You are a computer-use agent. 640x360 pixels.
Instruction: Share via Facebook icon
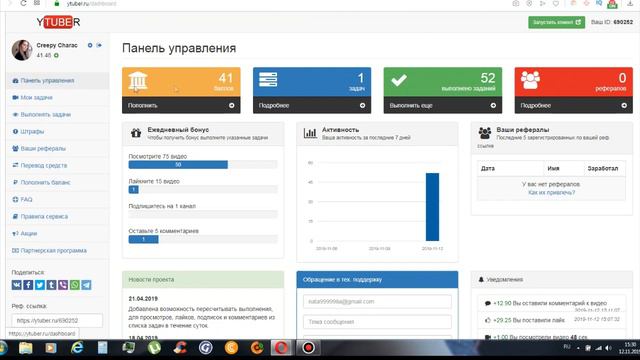click(28, 285)
